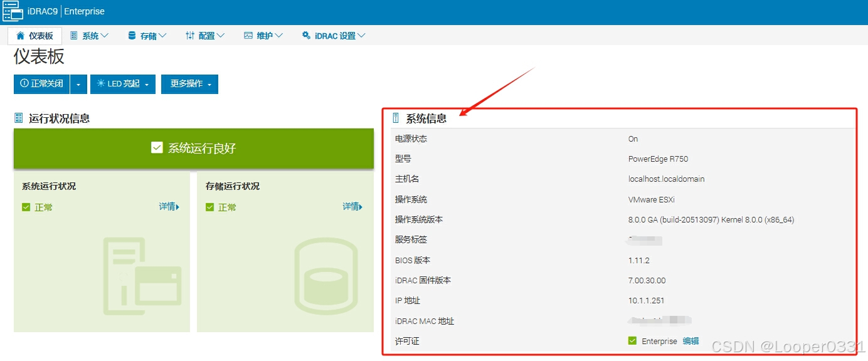Click the 存储 menu disk icon
The height and width of the screenshot is (361, 868).
(132, 36)
